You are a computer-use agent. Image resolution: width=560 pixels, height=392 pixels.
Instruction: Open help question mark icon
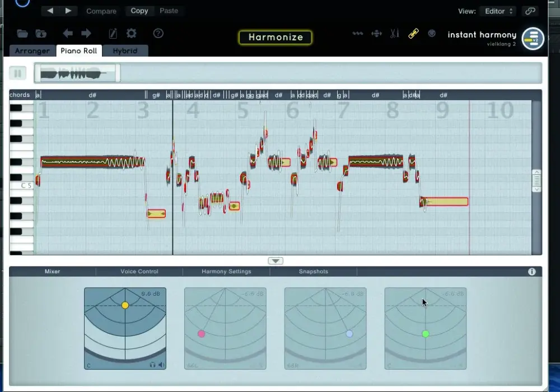(158, 34)
